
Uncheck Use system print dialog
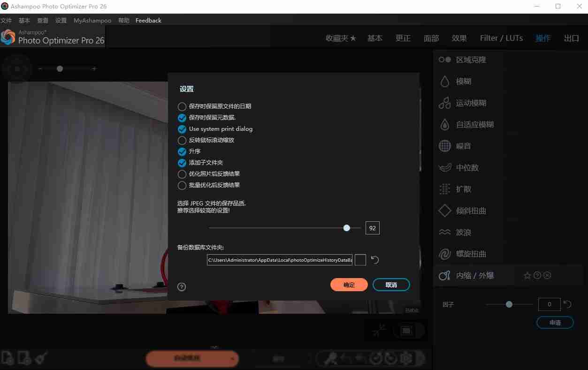tap(182, 129)
